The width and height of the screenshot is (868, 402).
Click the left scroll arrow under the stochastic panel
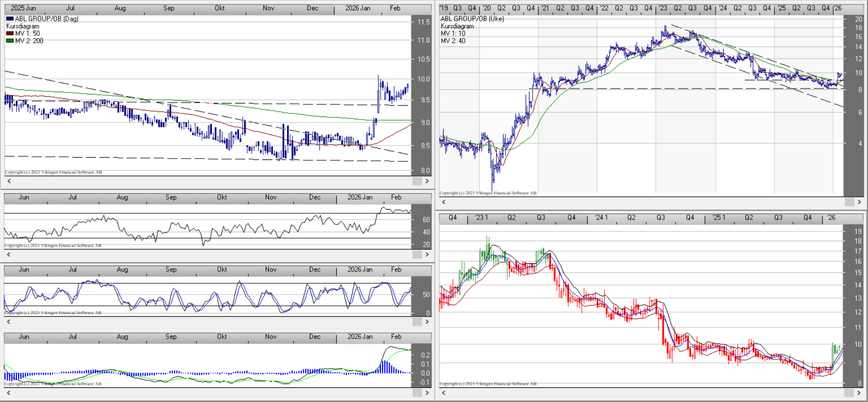pos(9,322)
